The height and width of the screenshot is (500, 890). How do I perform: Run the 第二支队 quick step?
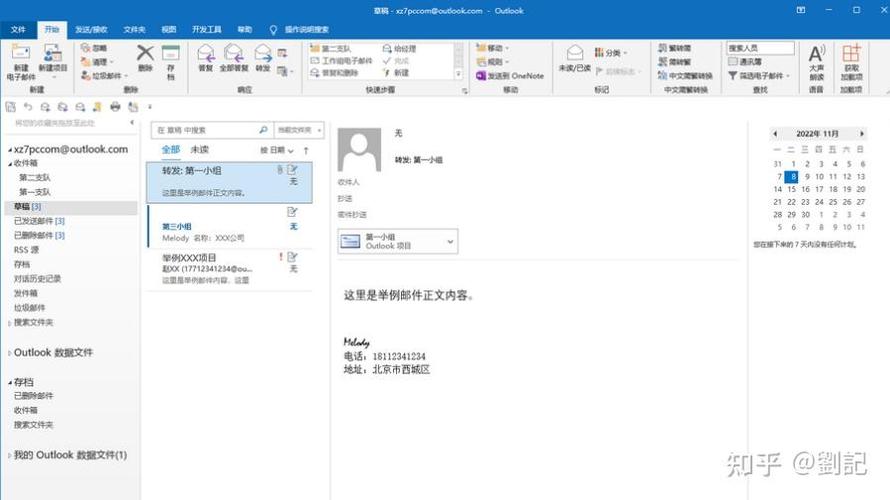[331, 49]
